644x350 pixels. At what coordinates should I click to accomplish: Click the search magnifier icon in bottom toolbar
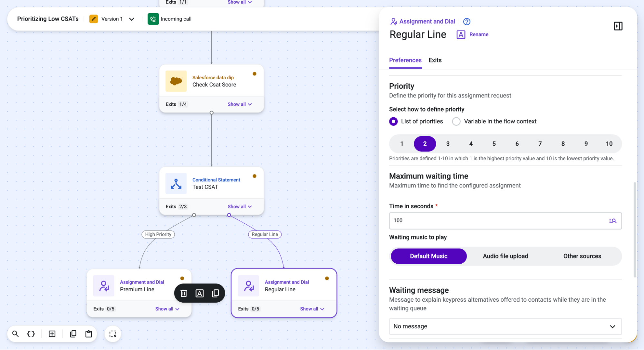(15, 334)
